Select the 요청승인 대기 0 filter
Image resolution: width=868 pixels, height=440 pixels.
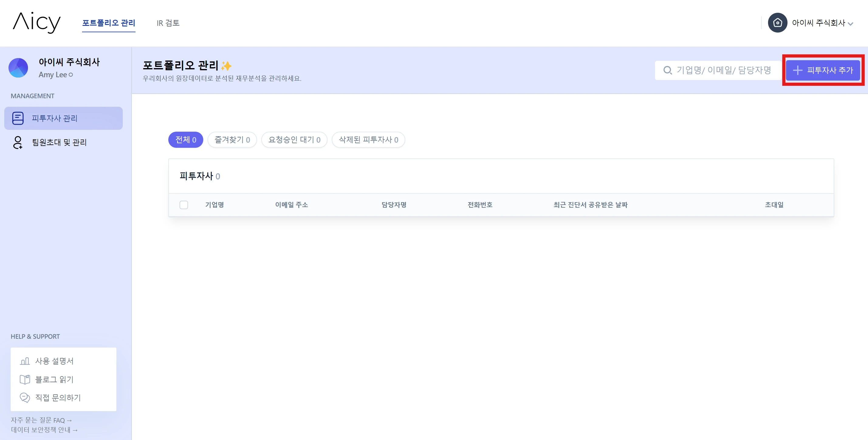point(294,140)
